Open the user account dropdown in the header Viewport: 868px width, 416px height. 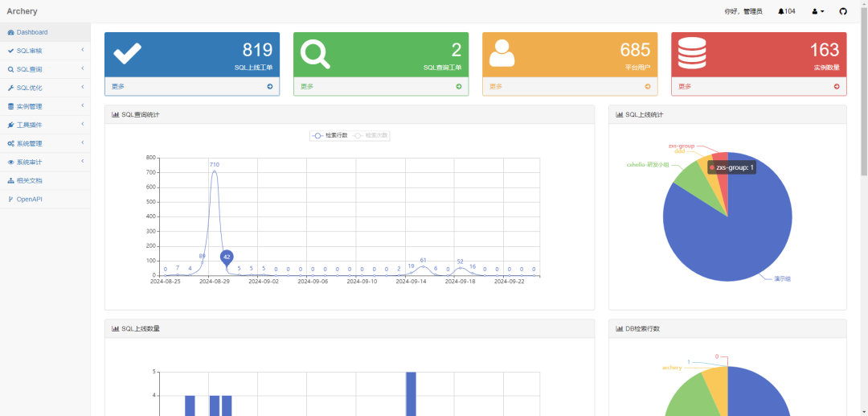[818, 11]
